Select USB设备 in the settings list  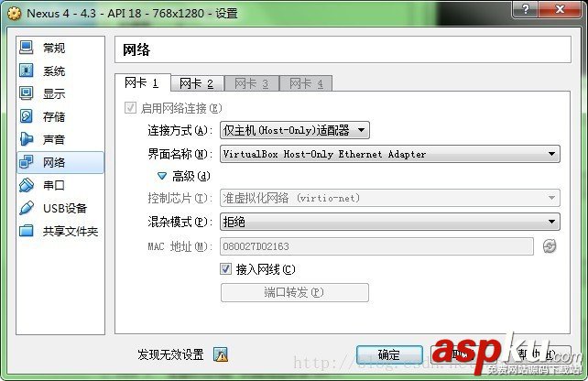click(x=60, y=208)
